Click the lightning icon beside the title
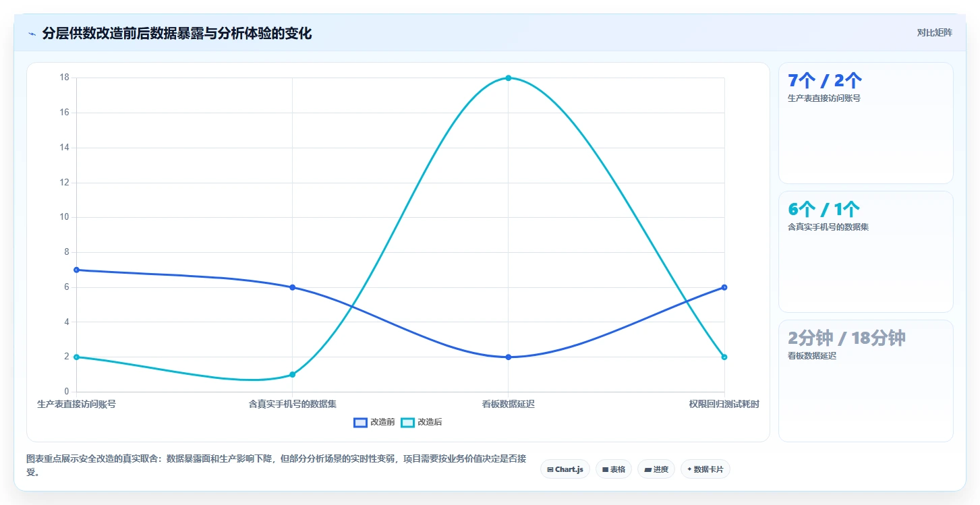 click(x=32, y=34)
